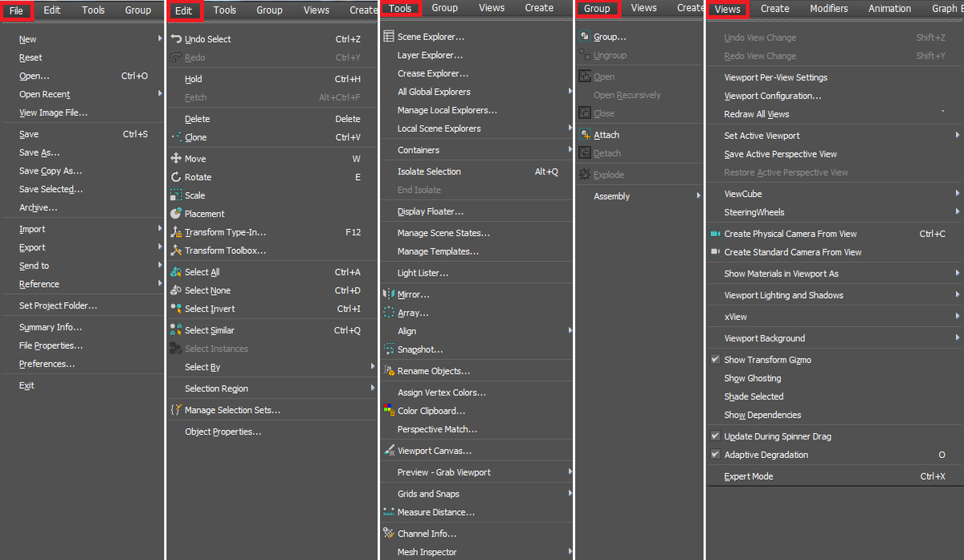Expand the Grids and Snaps submenu
Image resolution: width=964 pixels, height=560 pixels.
click(x=570, y=493)
